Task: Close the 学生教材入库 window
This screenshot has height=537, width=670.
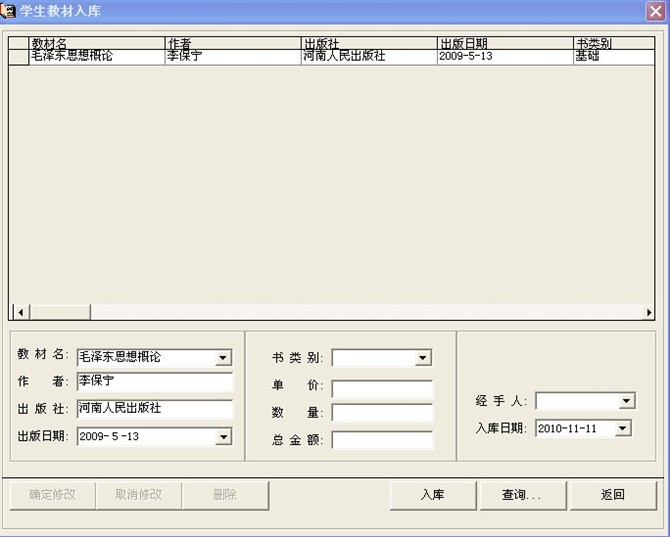Action: 655,11
